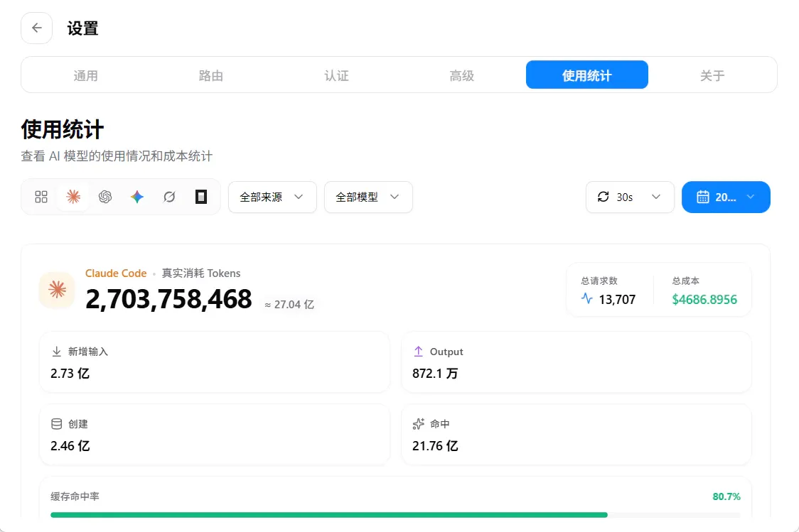Click the 21.76 亿 cache hit value
The height and width of the screenshot is (532, 799).
coord(435,446)
